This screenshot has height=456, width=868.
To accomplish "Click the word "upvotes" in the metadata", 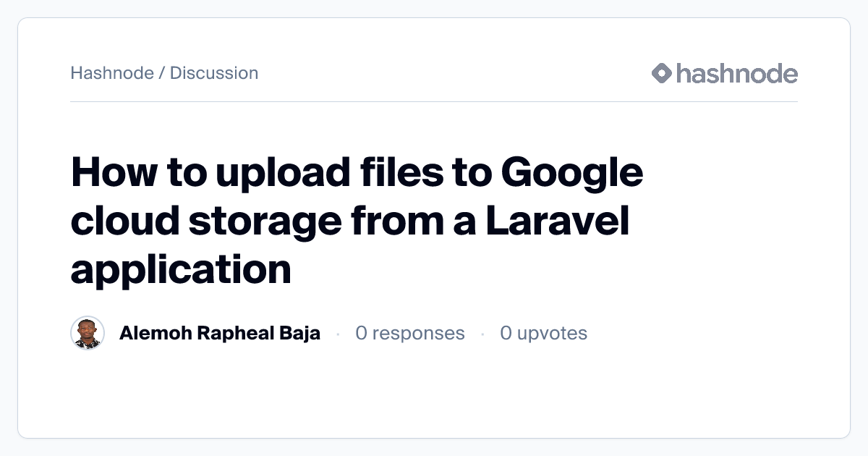I will coord(553,333).
